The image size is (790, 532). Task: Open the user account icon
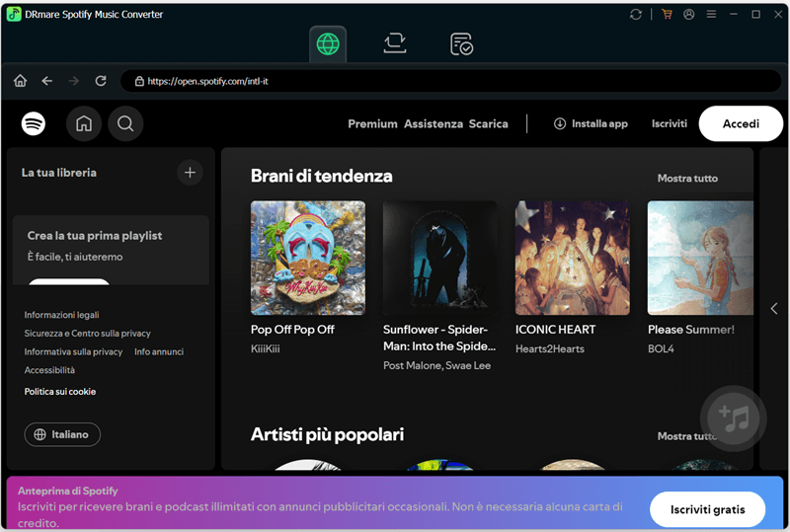coord(688,15)
